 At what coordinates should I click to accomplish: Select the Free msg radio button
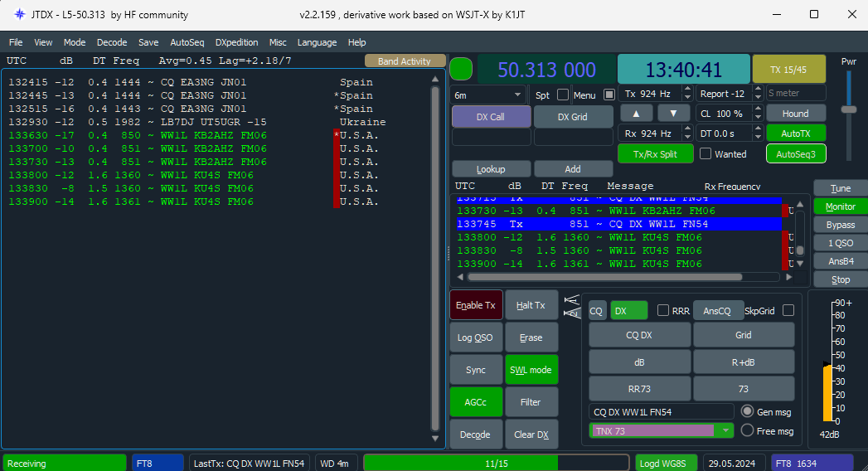point(747,430)
